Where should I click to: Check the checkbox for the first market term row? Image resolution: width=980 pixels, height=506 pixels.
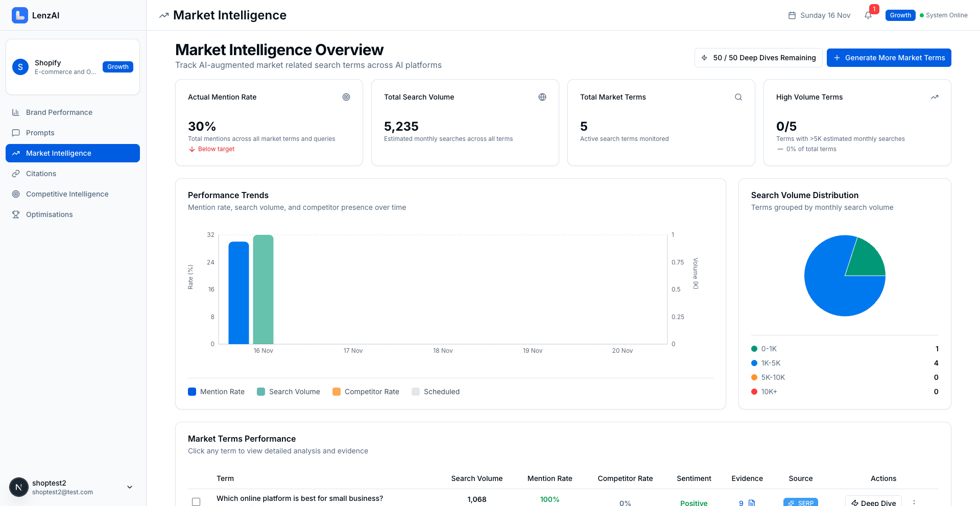click(x=196, y=502)
